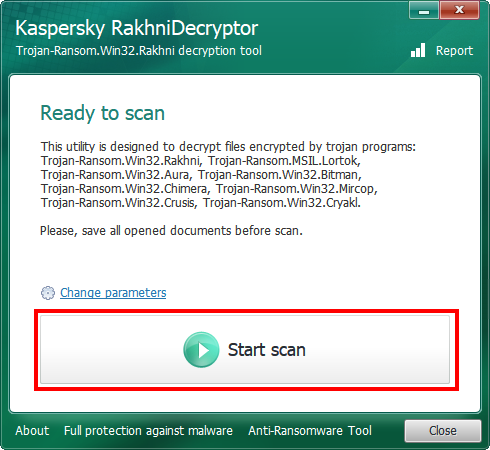Click the gear icon beside Change parameters
Image resolution: width=490 pixels, height=450 pixels.
48,293
